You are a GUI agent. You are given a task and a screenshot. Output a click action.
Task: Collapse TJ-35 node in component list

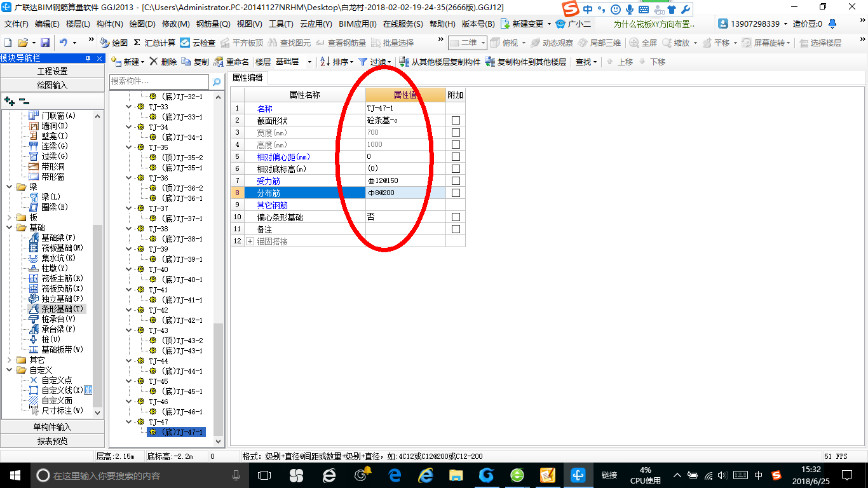point(130,147)
